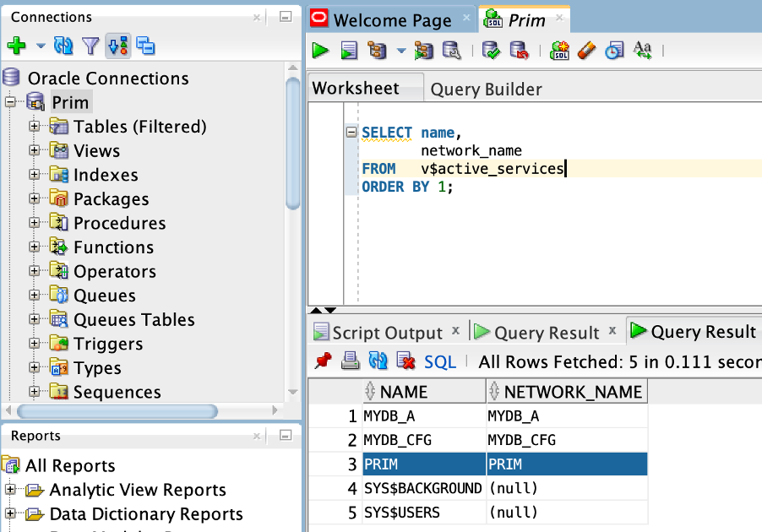Expand the Procedures tree node
Image resolution: width=762 pixels, height=532 pixels.
click(x=35, y=223)
